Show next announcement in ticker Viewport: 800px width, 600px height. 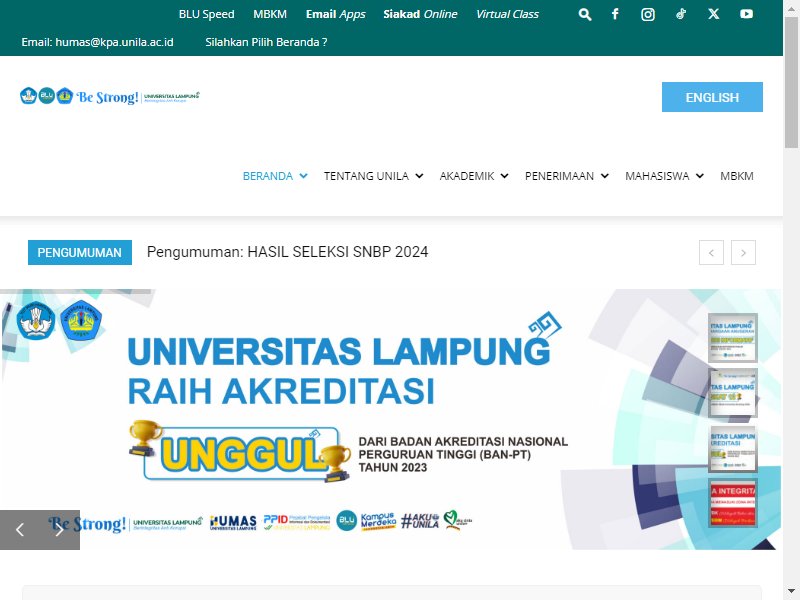pyautogui.click(x=743, y=253)
